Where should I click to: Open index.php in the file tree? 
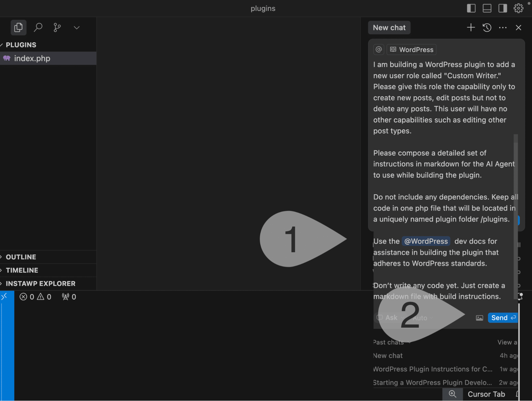(48, 58)
